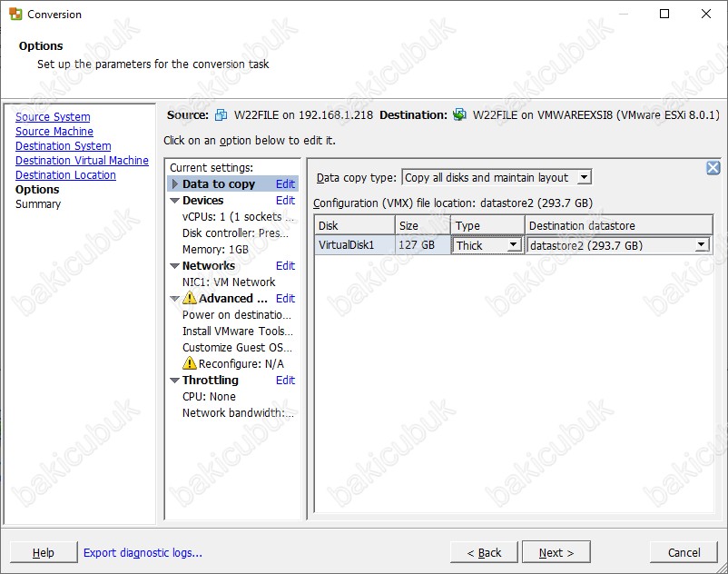The height and width of the screenshot is (574, 728).
Task: Click the Destination datastore column header
Action: click(x=618, y=225)
